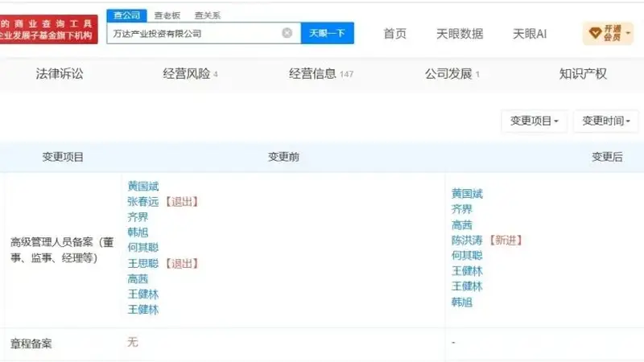Open 王思聪 marked 退出

coord(143,263)
